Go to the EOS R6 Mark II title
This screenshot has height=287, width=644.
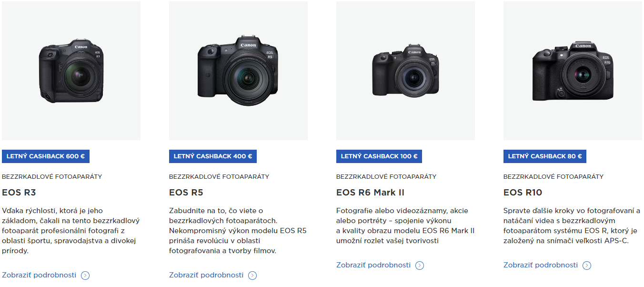click(x=370, y=193)
